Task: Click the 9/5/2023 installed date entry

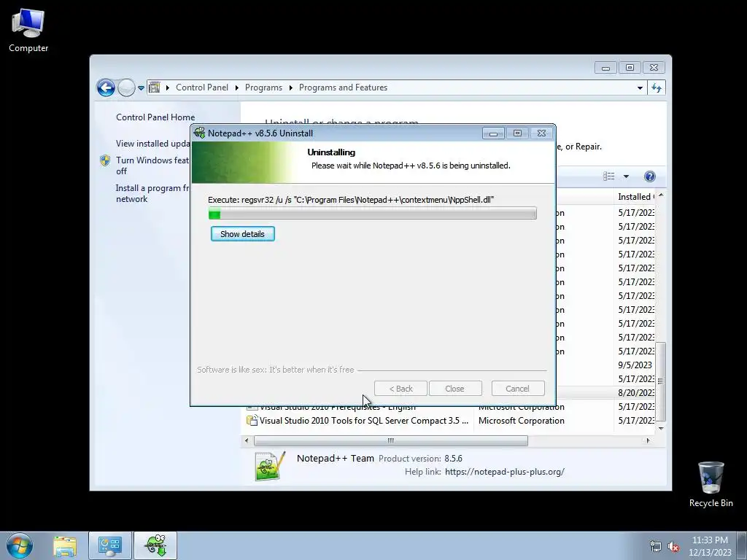Action: (x=635, y=365)
